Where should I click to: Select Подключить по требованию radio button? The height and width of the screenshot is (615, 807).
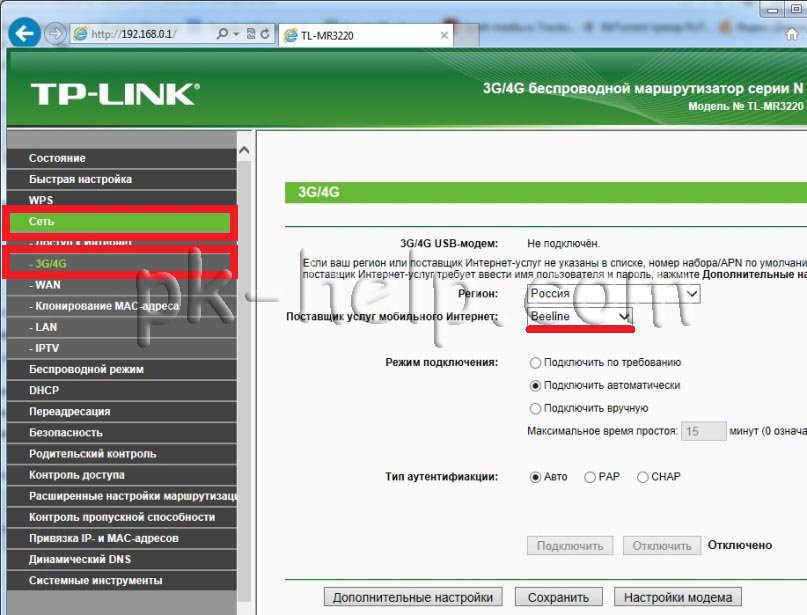[x=535, y=363]
